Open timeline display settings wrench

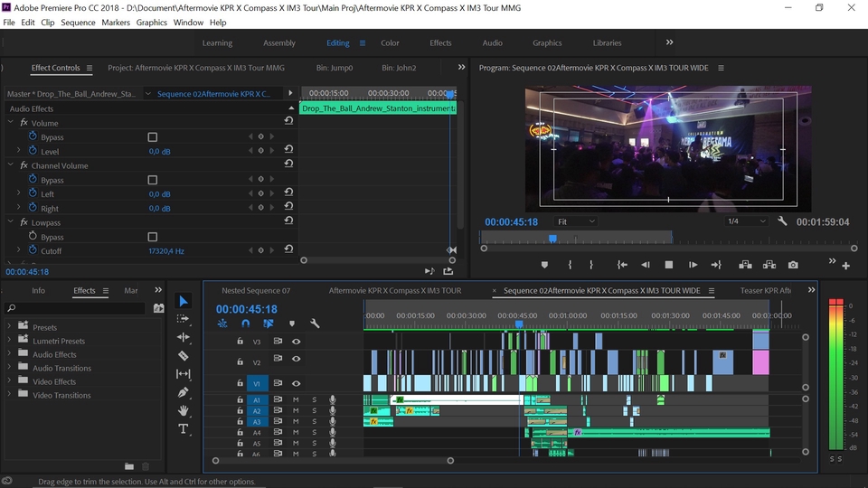[x=315, y=324]
